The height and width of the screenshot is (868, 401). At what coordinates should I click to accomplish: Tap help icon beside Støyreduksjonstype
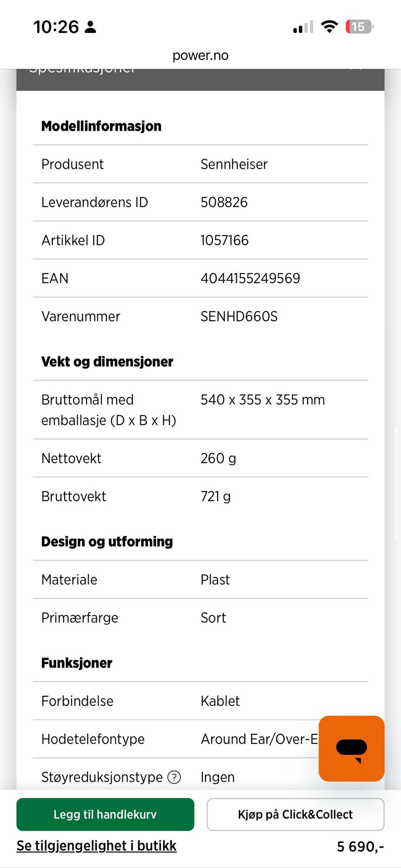point(174,777)
